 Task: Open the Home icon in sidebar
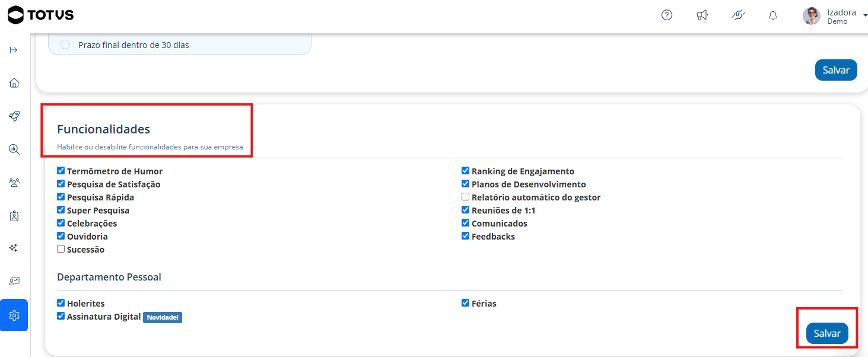(14, 83)
